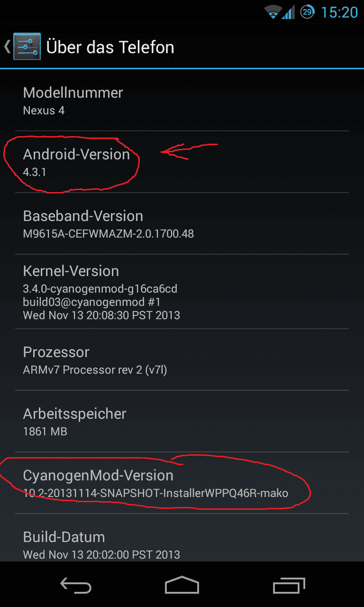
Task: Select the Prozessor ARMv7 entry
Action: (x=182, y=359)
